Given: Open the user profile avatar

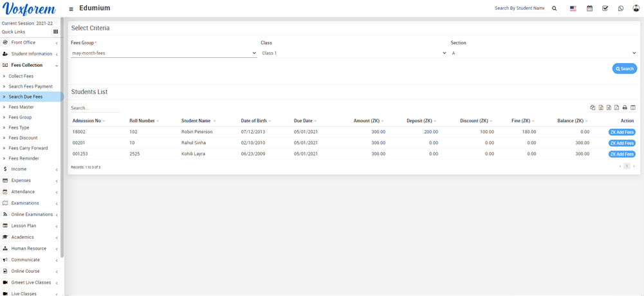Looking at the screenshot, I should (x=636, y=8).
